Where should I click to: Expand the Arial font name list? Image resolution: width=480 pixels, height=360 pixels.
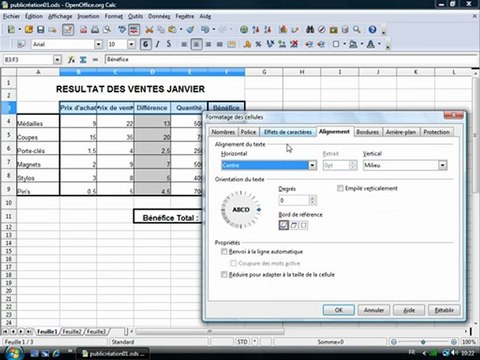(98, 44)
